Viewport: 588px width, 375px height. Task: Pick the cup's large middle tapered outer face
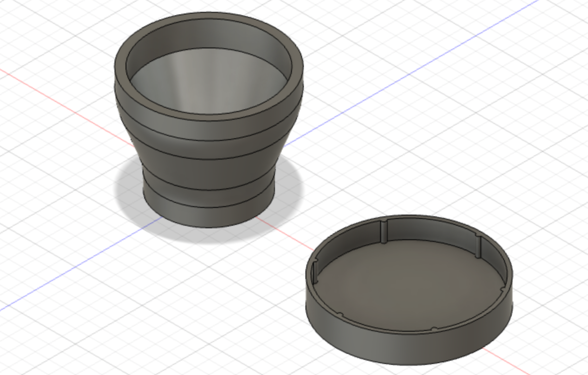pyautogui.click(x=208, y=171)
